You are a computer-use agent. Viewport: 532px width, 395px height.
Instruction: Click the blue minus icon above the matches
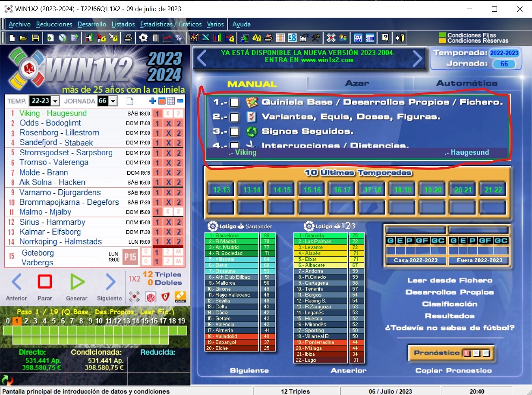pyautogui.click(x=180, y=101)
